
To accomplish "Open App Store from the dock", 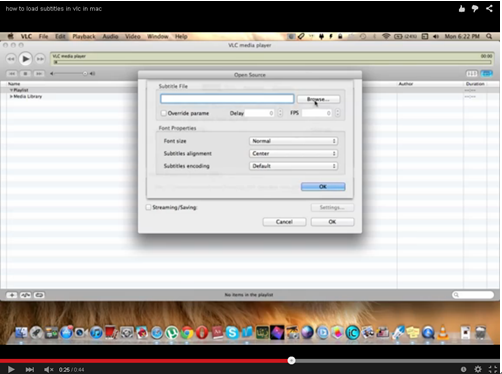I will click(x=66, y=332).
